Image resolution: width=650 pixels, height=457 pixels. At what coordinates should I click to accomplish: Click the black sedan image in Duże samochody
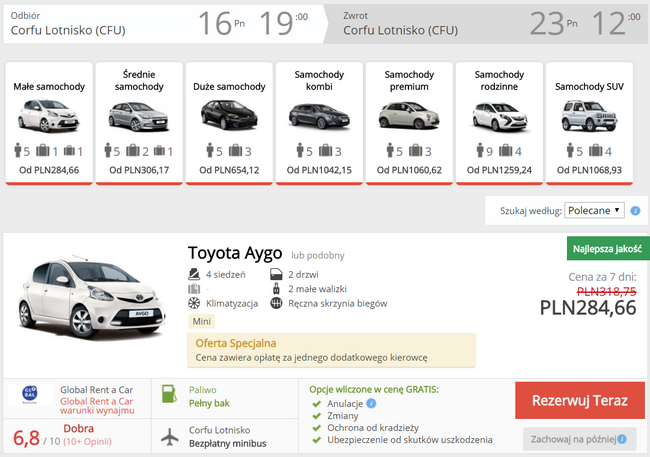click(x=229, y=115)
